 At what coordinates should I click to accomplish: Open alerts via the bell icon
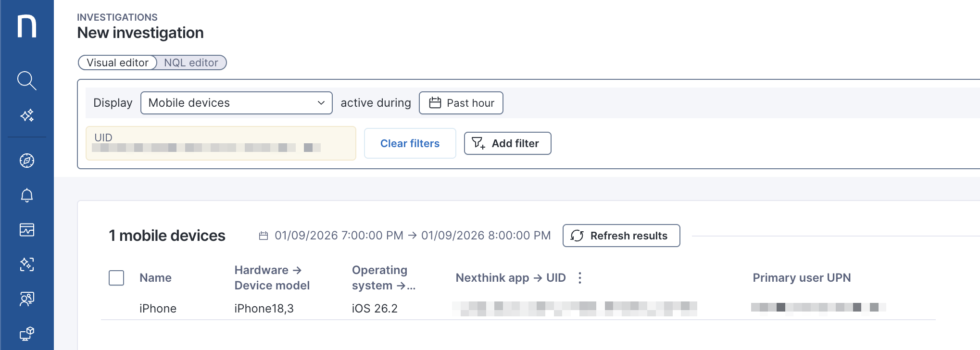(x=27, y=195)
